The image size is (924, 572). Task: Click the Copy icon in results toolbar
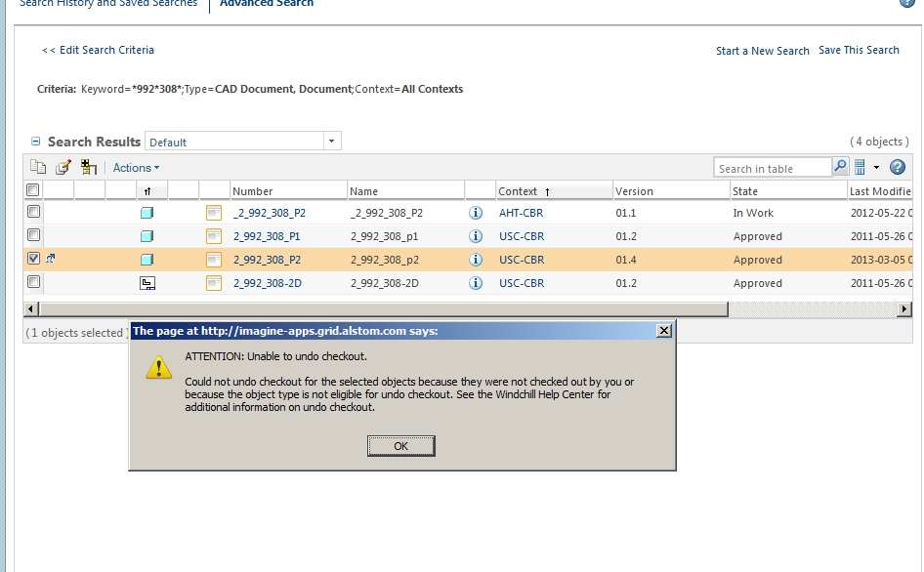tap(38, 167)
